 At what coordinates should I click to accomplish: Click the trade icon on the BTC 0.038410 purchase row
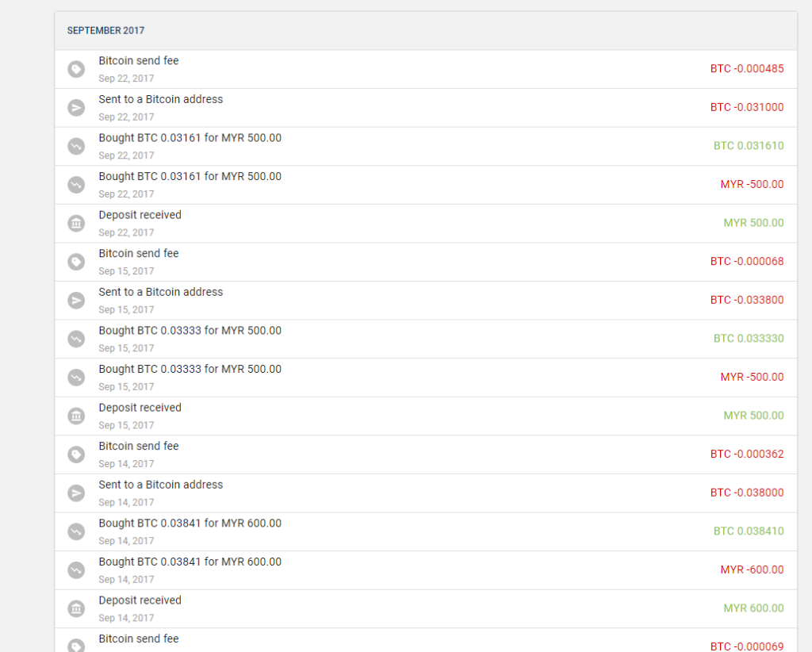point(76,531)
